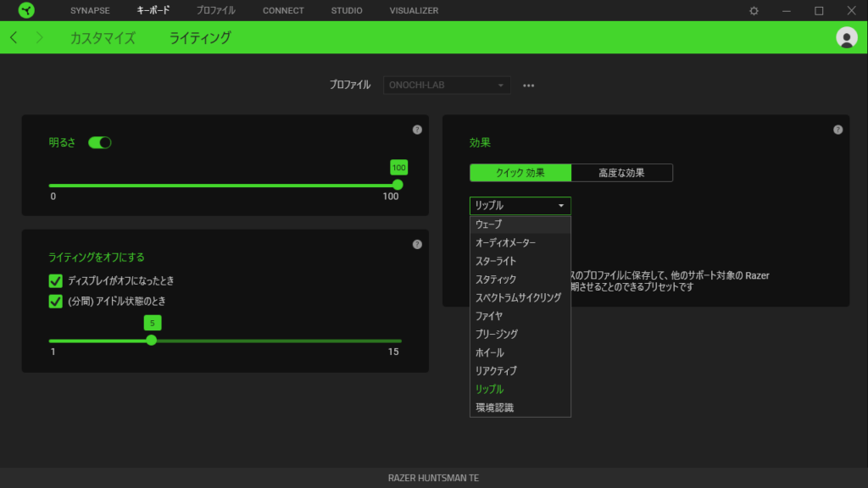The width and height of the screenshot is (868, 488).
Task: Switch to 高度な効果 mode
Action: [621, 173]
